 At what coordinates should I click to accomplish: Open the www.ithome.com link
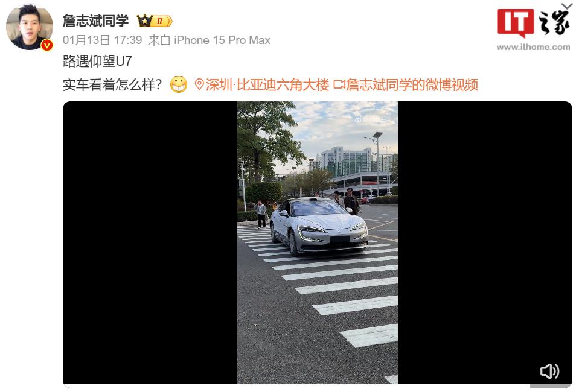(x=533, y=47)
